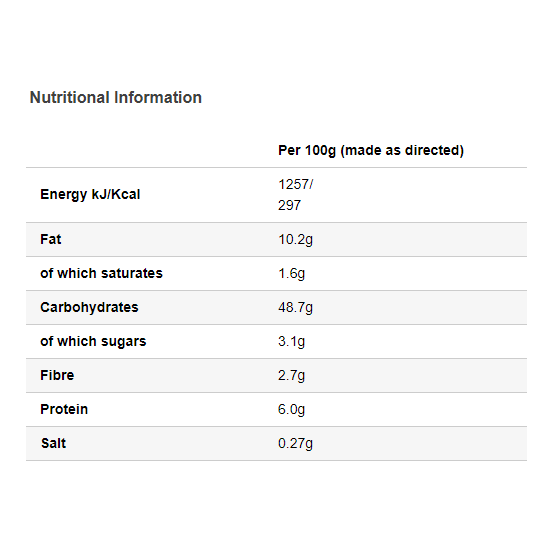Screen dimensions: 560x560
Task: Select the Per 100g column header
Action: click(x=371, y=150)
